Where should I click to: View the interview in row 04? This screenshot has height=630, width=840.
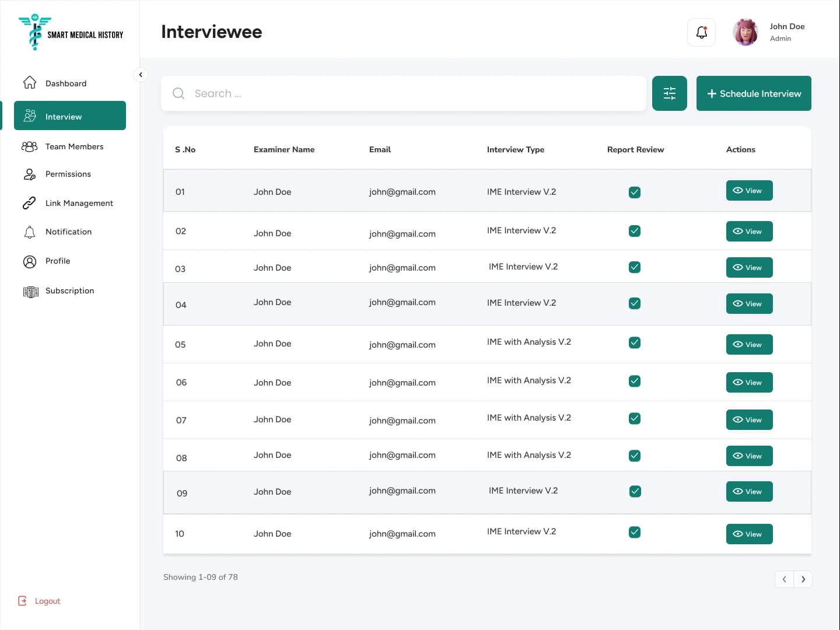click(749, 303)
